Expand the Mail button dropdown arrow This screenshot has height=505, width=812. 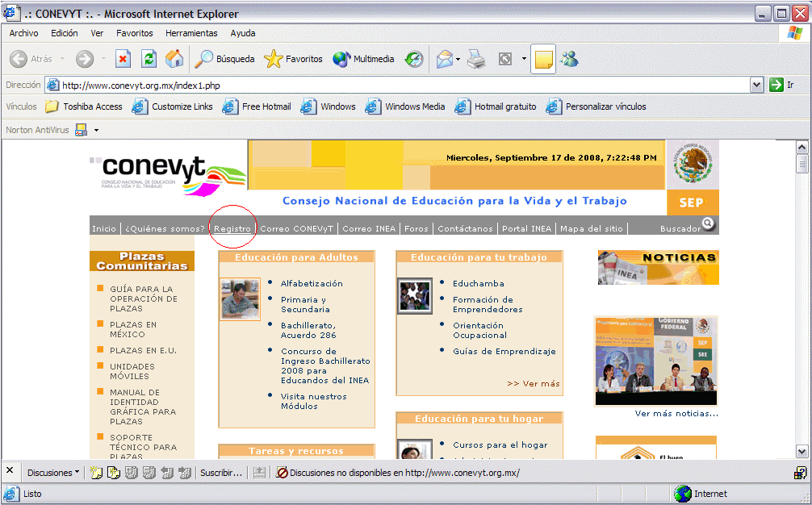click(458, 59)
